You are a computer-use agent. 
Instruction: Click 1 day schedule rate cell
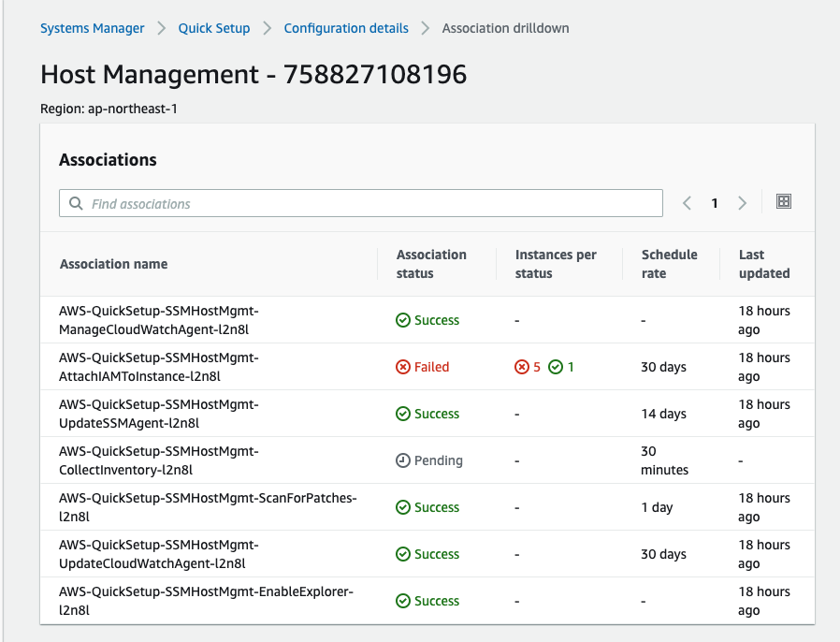657,507
